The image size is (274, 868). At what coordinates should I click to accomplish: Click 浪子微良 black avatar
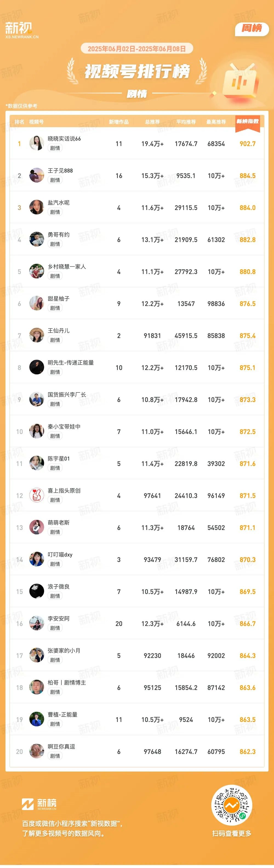36,591
